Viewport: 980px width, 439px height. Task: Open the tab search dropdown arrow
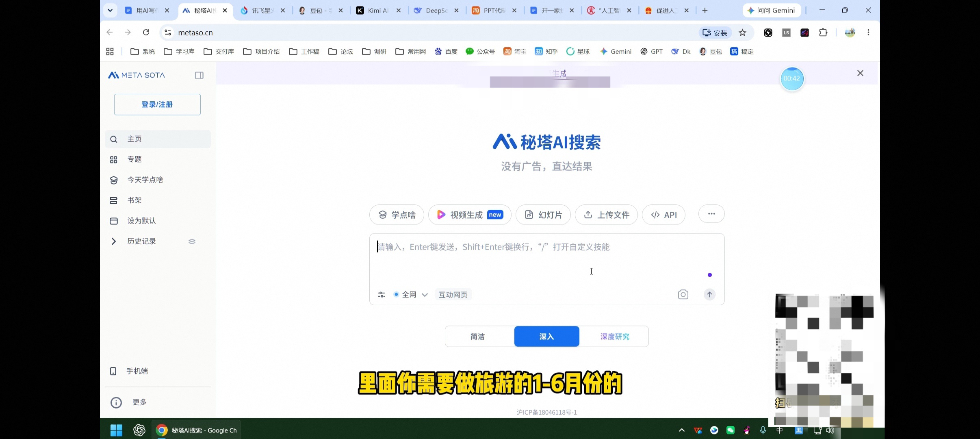(x=110, y=11)
